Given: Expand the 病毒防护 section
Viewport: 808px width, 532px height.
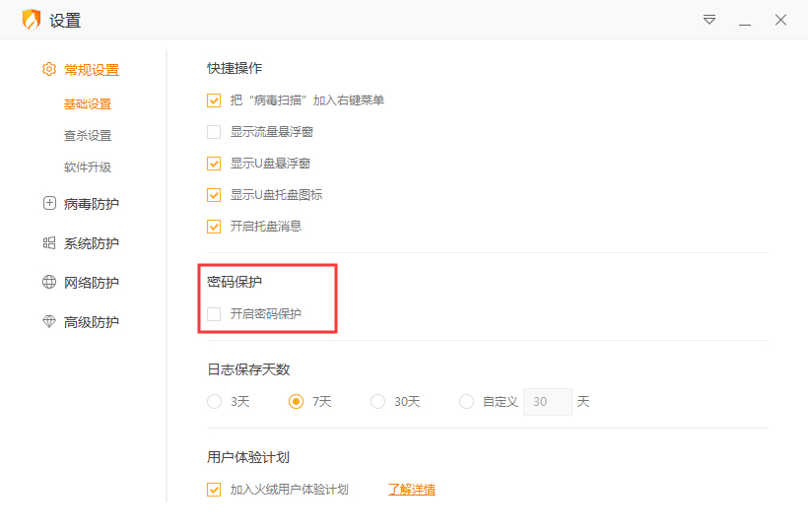Looking at the screenshot, I should pos(91,204).
